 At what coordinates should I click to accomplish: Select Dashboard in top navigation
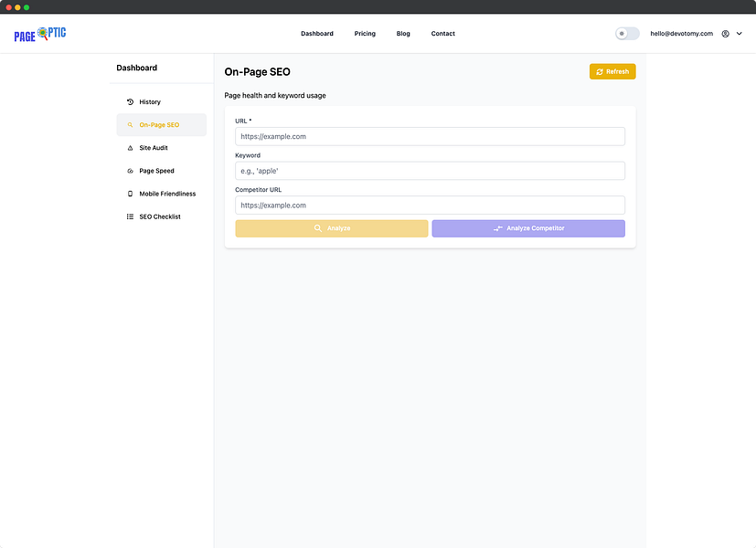coord(317,34)
